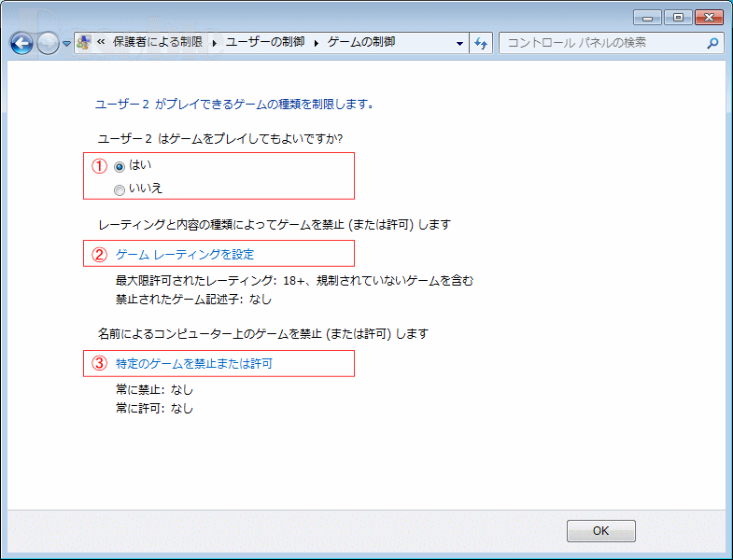Image resolution: width=733 pixels, height=560 pixels.
Task: Click the Parental Controls icon in address bar
Action: pos(84,43)
